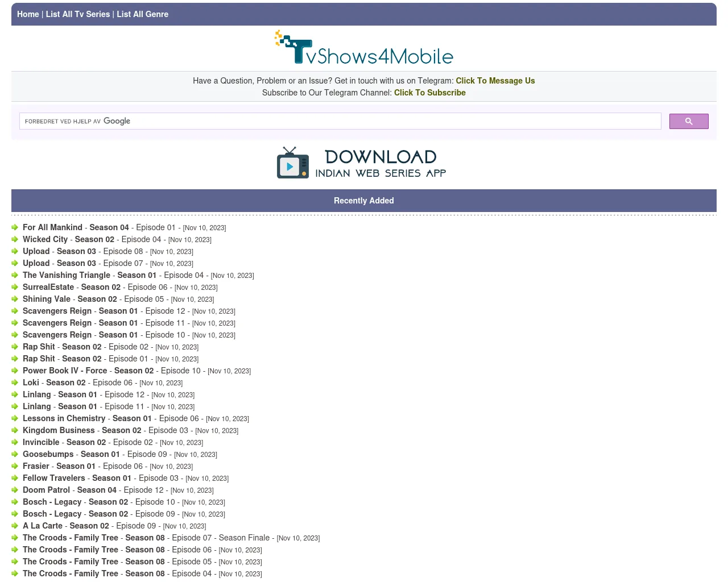This screenshot has height=582, width=728.
Task: Click the green arrow beside Frasier Season 01
Action: click(15, 466)
